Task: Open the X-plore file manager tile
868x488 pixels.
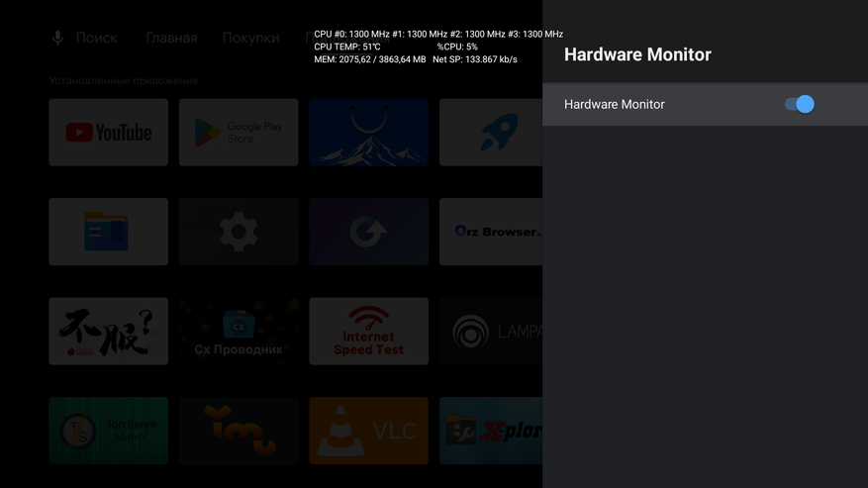Action: tap(491, 431)
